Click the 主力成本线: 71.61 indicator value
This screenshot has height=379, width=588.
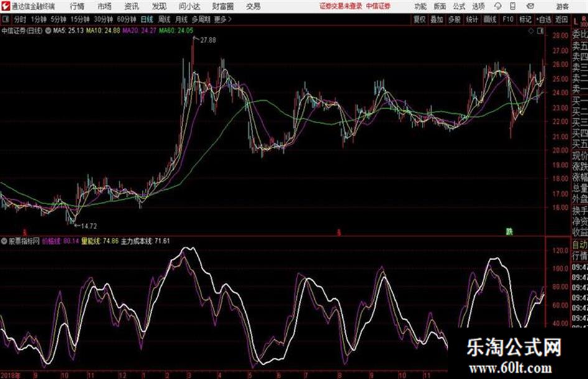click(146, 241)
